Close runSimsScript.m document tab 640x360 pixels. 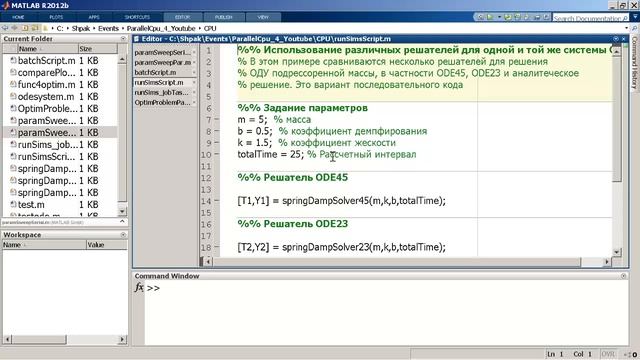tap(194, 82)
